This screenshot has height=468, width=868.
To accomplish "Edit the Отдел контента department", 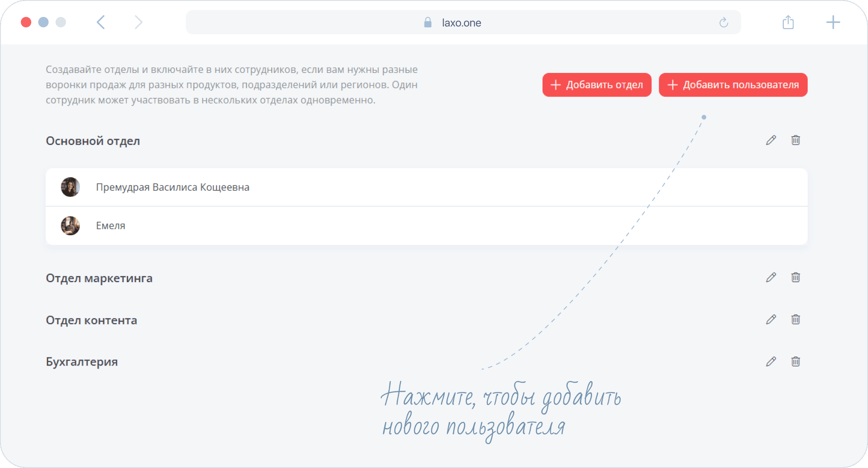I will point(771,320).
